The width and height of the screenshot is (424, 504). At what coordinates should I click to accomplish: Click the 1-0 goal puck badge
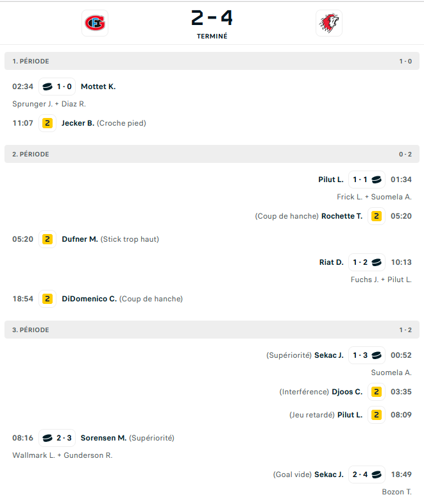57,87
